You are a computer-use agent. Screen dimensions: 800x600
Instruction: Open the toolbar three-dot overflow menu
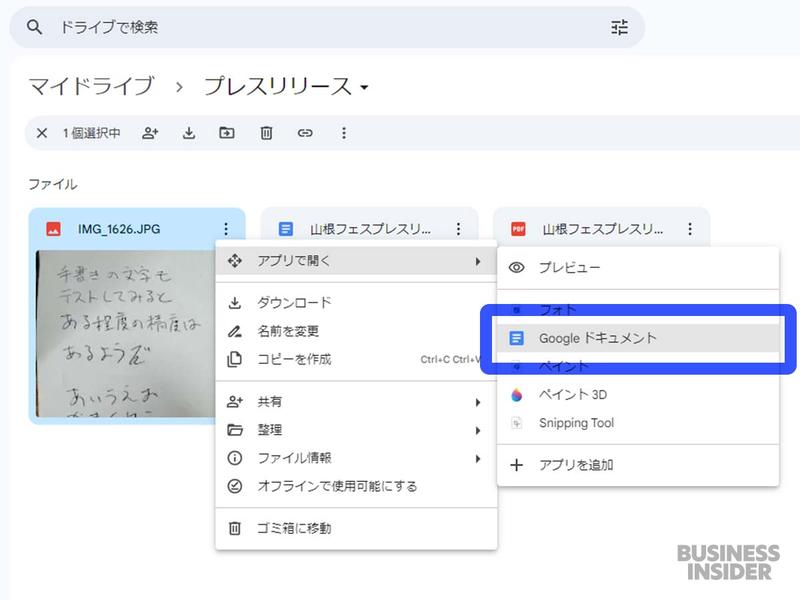[x=344, y=133]
